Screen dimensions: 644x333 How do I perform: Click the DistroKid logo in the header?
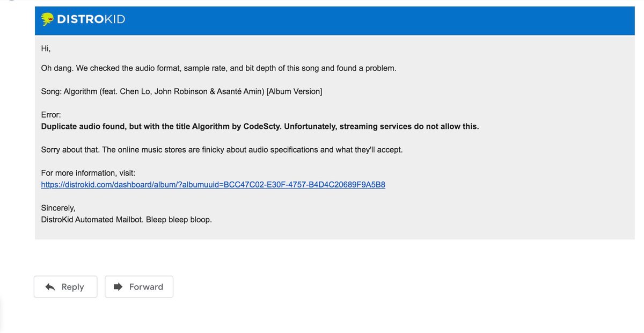click(x=83, y=20)
